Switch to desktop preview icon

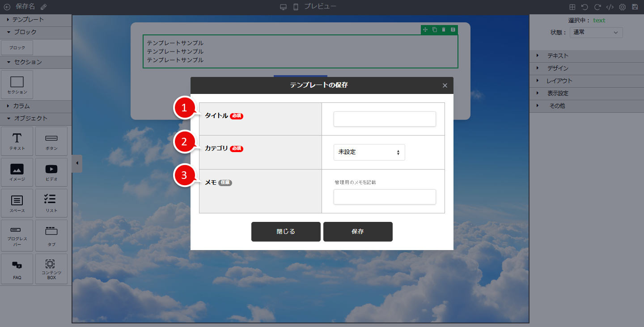coord(283,7)
